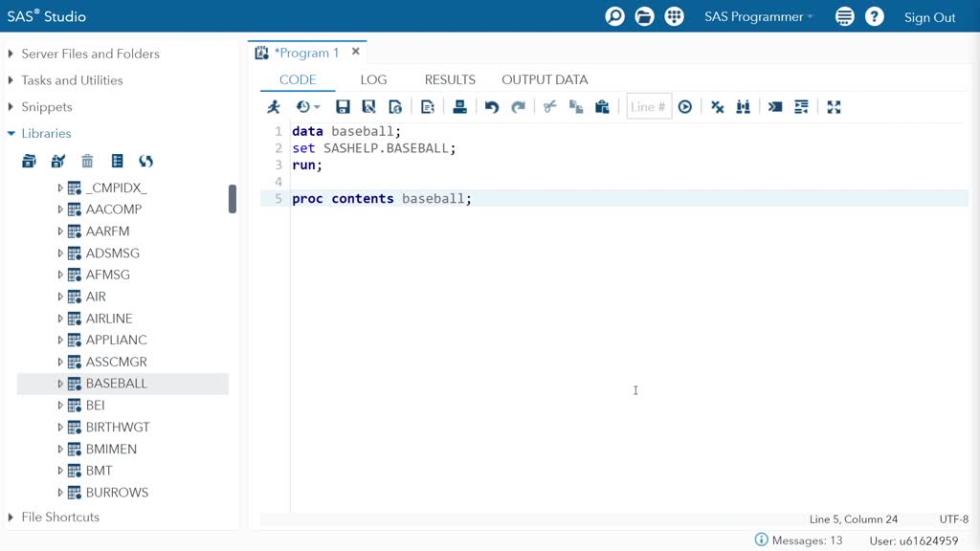Viewport: 980px width, 551px height.
Task: Maximize the code view with the expand icon
Action: pos(834,107)
